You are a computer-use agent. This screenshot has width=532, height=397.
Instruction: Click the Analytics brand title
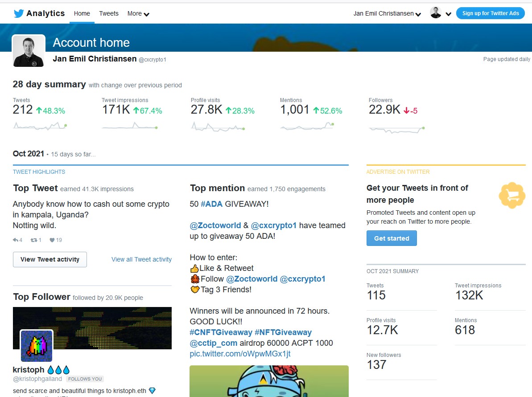[x=45, y=13]
